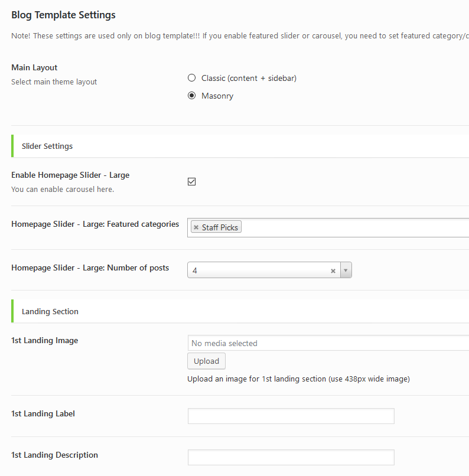Click the Number of posts select box showing 4
The height and width of the screenshot is (476, 469).
(260, 270)
